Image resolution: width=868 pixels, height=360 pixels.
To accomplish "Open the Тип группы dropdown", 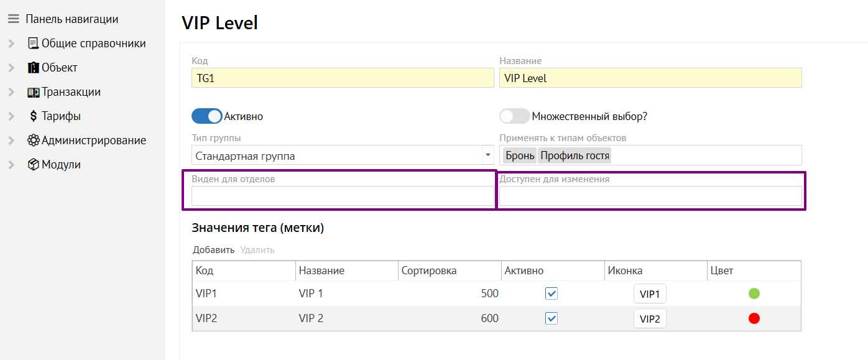I will pos(487,155).
